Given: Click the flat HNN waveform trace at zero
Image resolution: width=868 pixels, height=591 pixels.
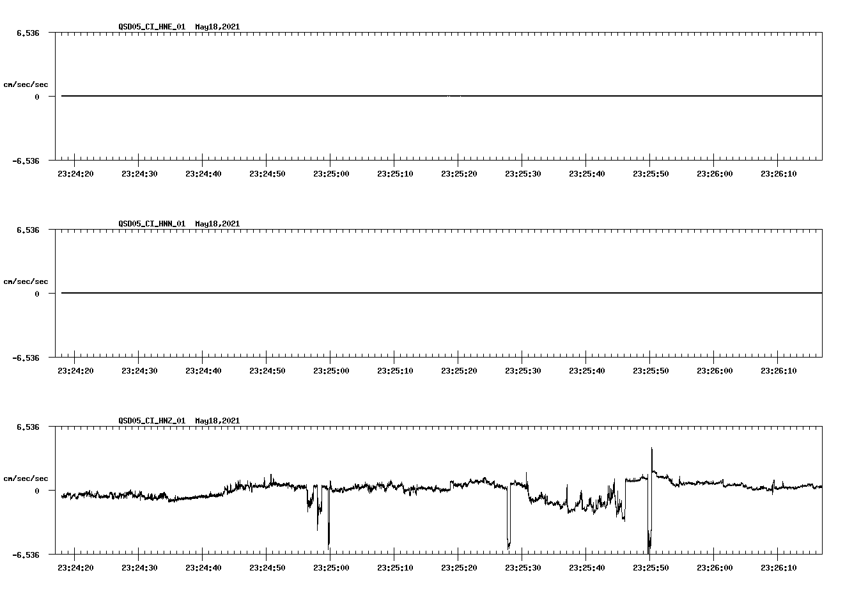Looking at the screenshot, I should 384,293.
